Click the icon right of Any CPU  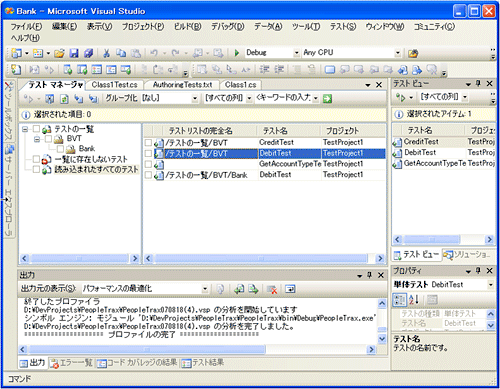tap(413, 53)
